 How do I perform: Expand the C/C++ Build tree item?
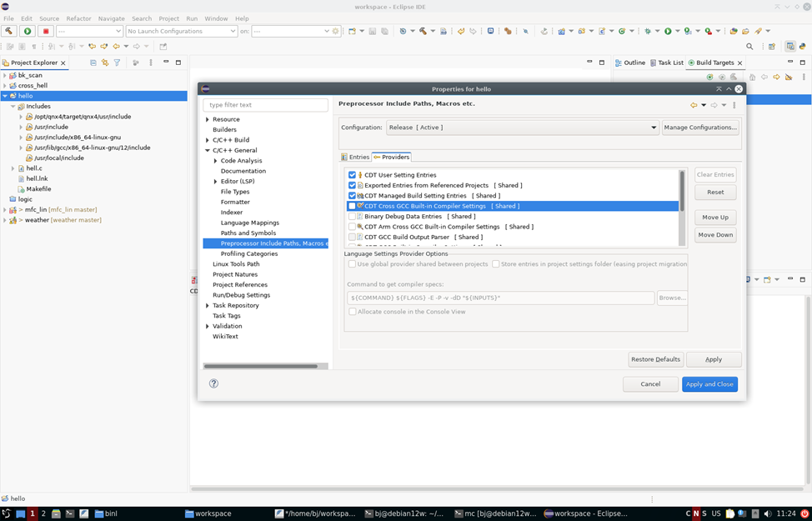208,139
